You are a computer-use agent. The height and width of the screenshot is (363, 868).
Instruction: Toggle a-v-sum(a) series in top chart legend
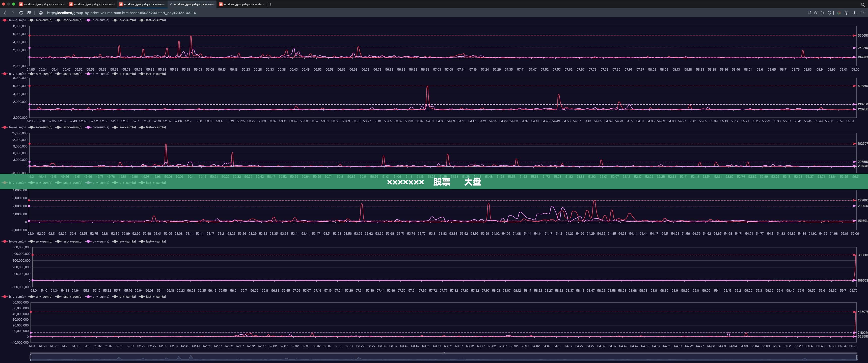pos(124,20)
